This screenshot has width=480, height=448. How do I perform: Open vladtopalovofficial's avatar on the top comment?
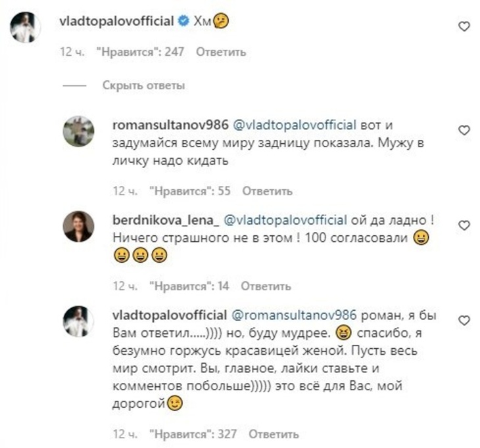tap(26, 27)
